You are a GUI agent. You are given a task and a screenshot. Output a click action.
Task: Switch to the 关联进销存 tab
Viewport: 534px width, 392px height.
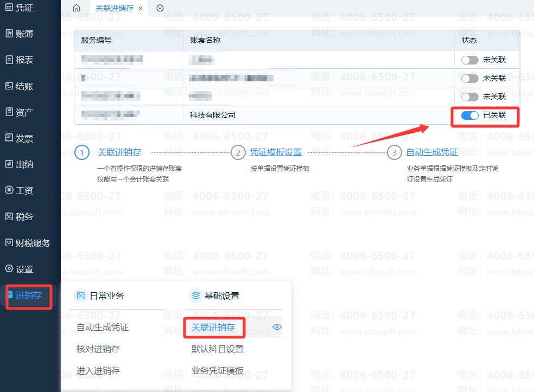tap(114, 8)
